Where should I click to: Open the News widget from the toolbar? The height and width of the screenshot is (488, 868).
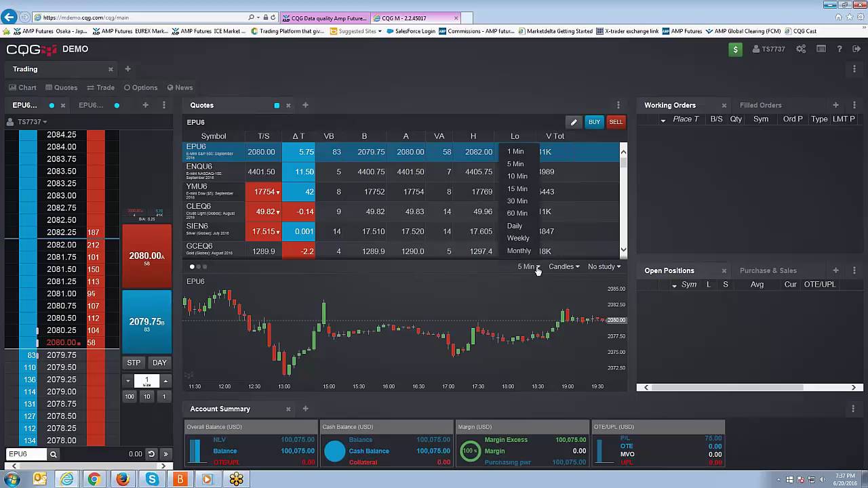180,87
